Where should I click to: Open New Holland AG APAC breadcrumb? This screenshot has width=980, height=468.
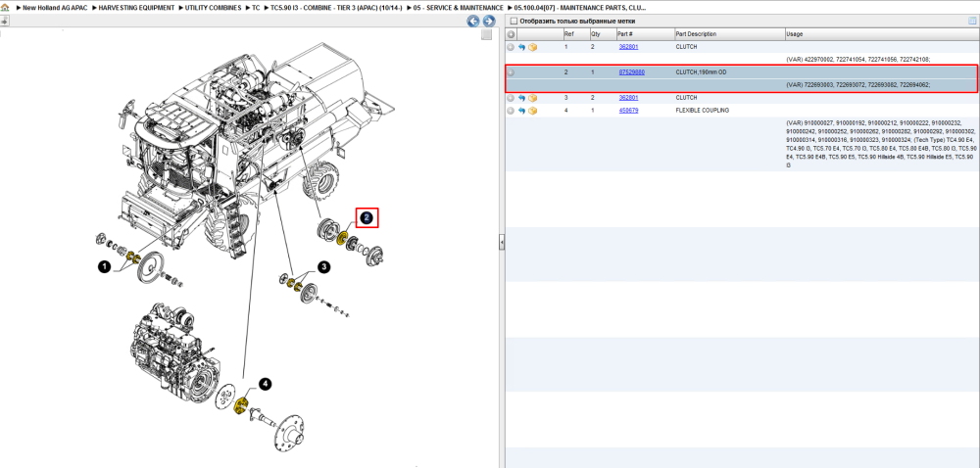pyautogui.click(x=55, y=8)
